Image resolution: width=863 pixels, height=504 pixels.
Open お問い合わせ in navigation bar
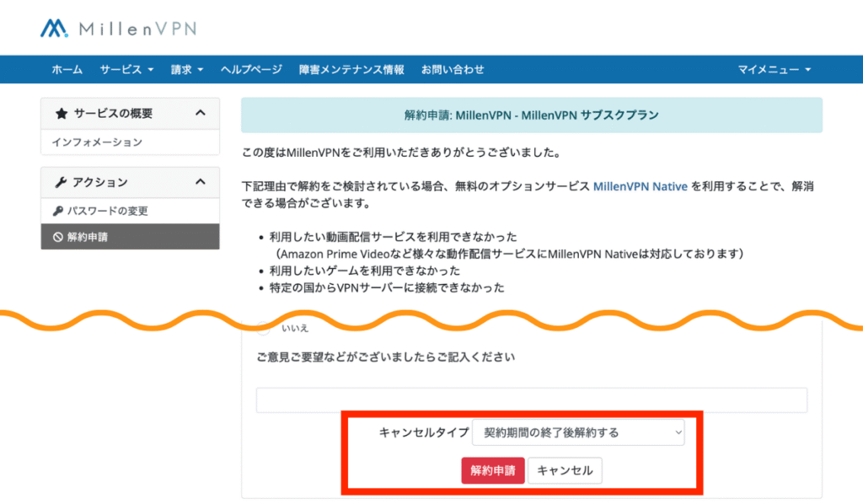click(x=453, y=70)
